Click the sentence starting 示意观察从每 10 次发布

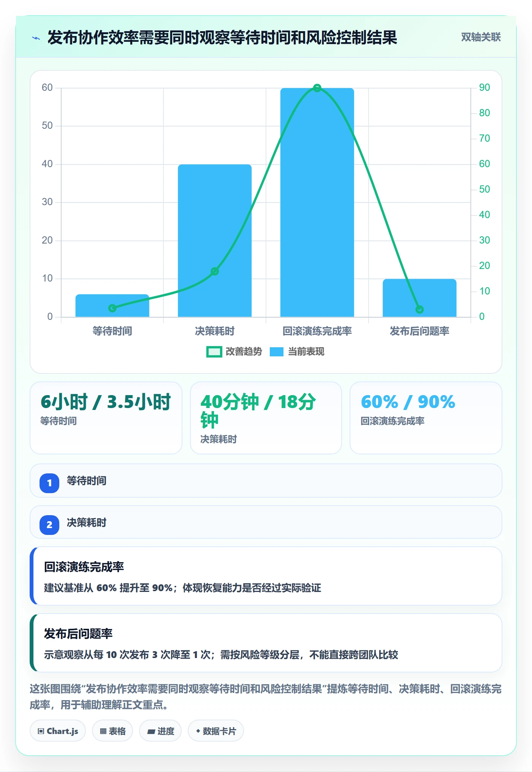click(221, 655)
